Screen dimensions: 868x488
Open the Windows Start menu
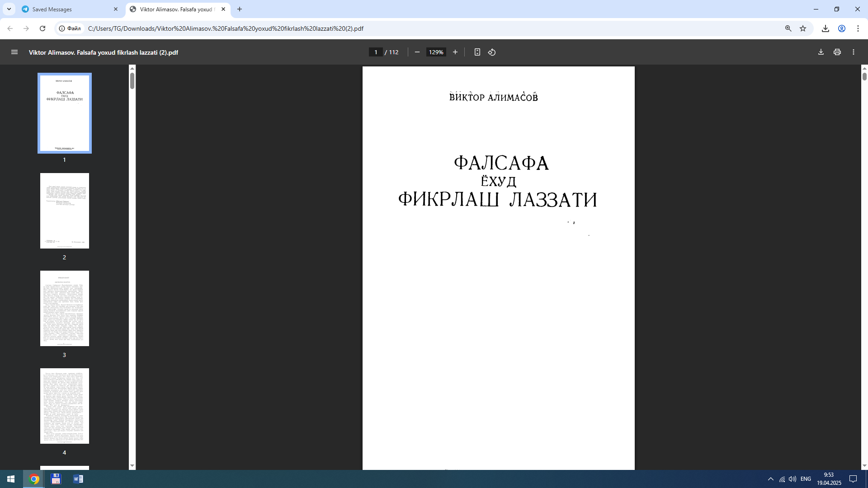click(11, 479)
